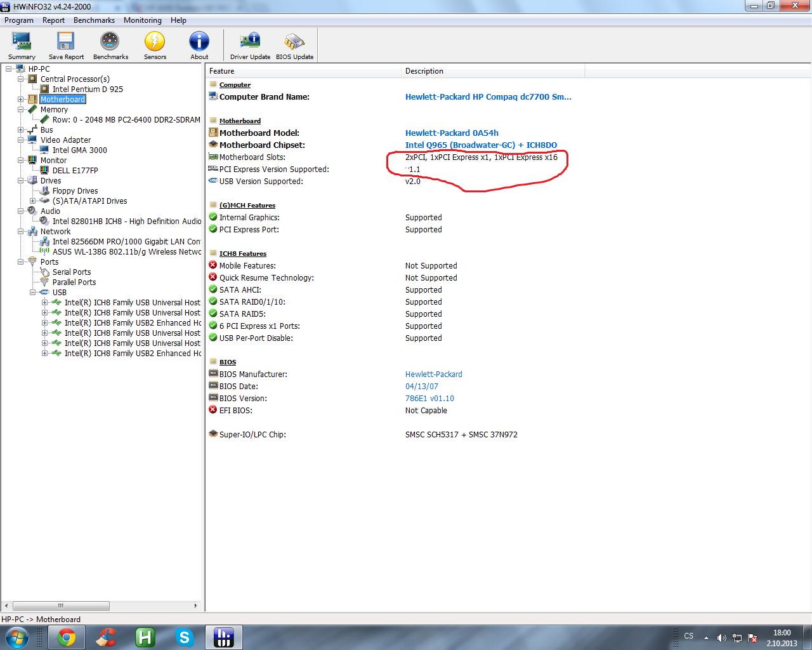Click the BIOS Update chip icon
The width and height of the screenshot is (812, 650).
(x=294, y=41)
